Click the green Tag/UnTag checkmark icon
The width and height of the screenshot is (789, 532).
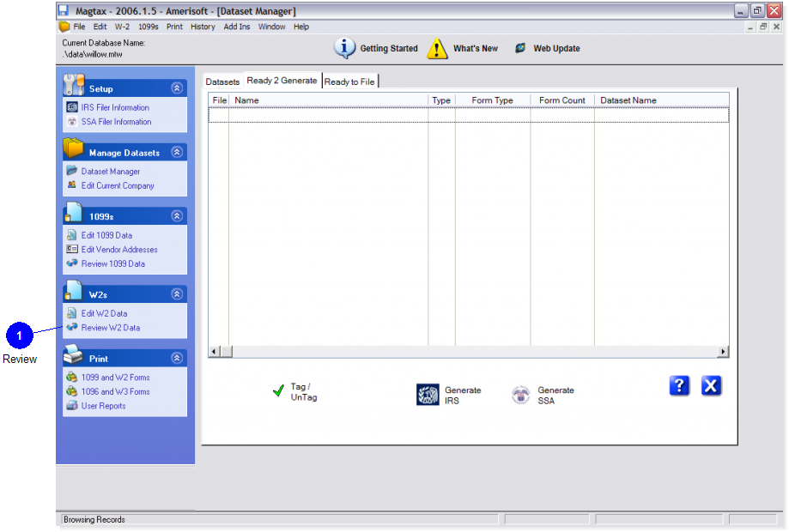(x=278, y=390)
